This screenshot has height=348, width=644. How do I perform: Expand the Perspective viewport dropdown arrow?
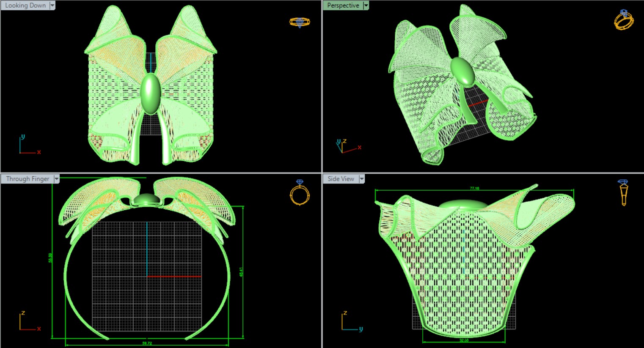click(x=366, y=5)
